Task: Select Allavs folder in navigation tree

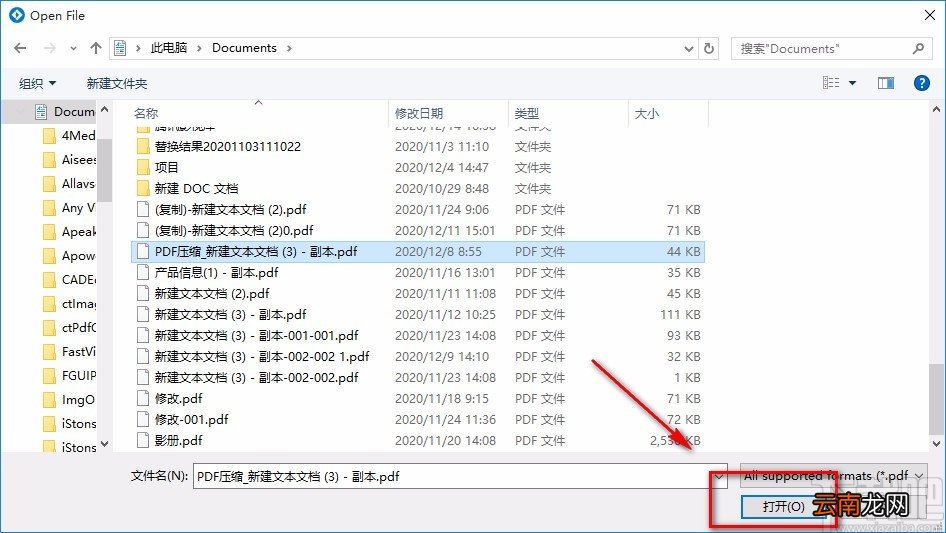Action: (x=69, y=184)
